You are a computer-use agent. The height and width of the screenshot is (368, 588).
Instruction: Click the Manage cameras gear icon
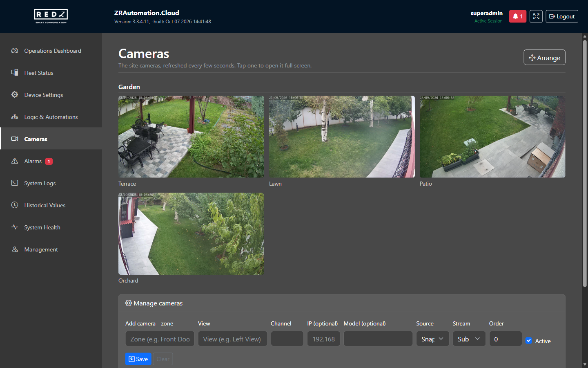pos(128,303)
